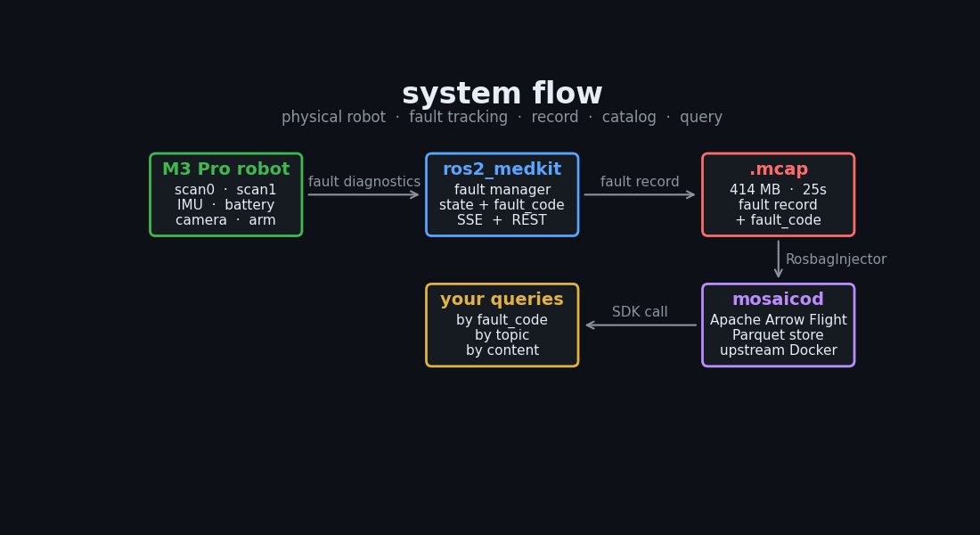Click the 'fault record' arrow label
Viewport: 980px width, 535px height.
click(640, 182)
